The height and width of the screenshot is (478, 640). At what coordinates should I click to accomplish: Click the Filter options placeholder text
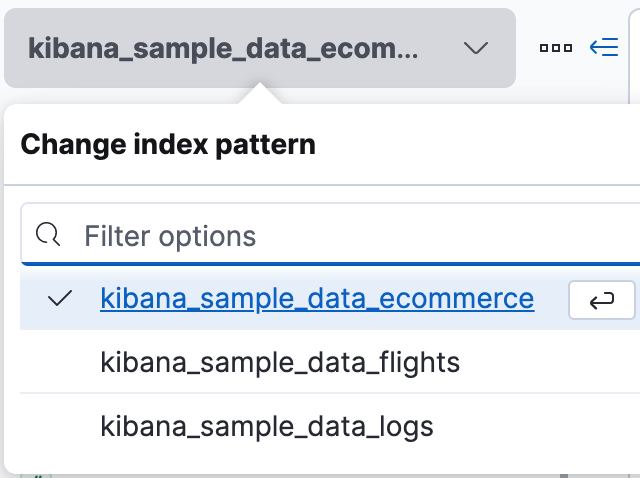[170, 235]
